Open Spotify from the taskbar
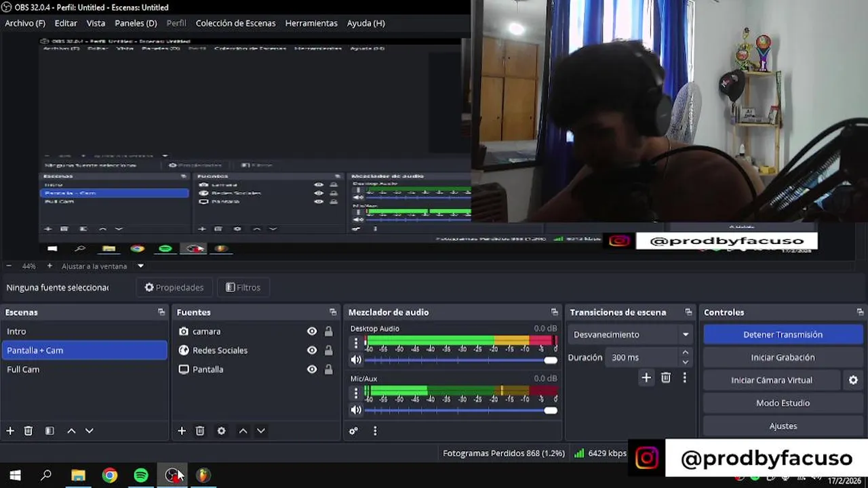Viewport: 868px width, 488px height. tap(141, 475)
